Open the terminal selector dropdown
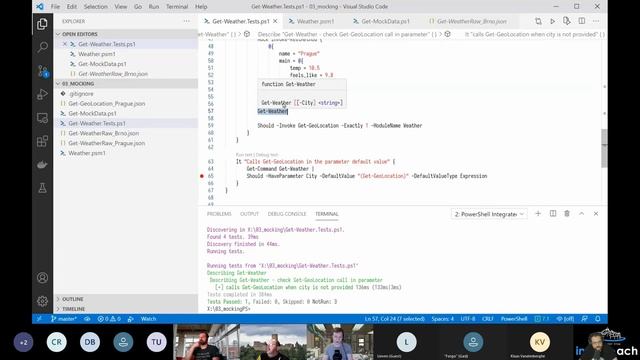This screenshot has width=640, height=360. tap(489, 214)
